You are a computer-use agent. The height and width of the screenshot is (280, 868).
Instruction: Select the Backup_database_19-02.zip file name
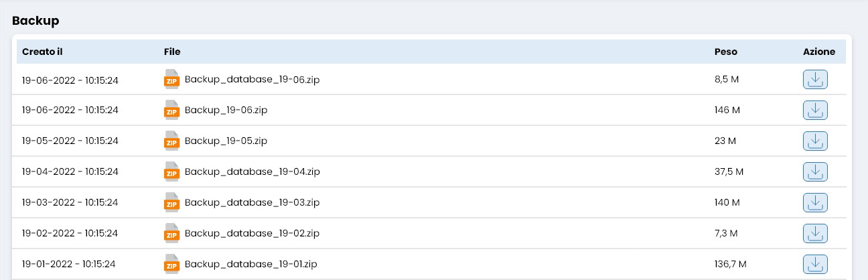(252, 233)
